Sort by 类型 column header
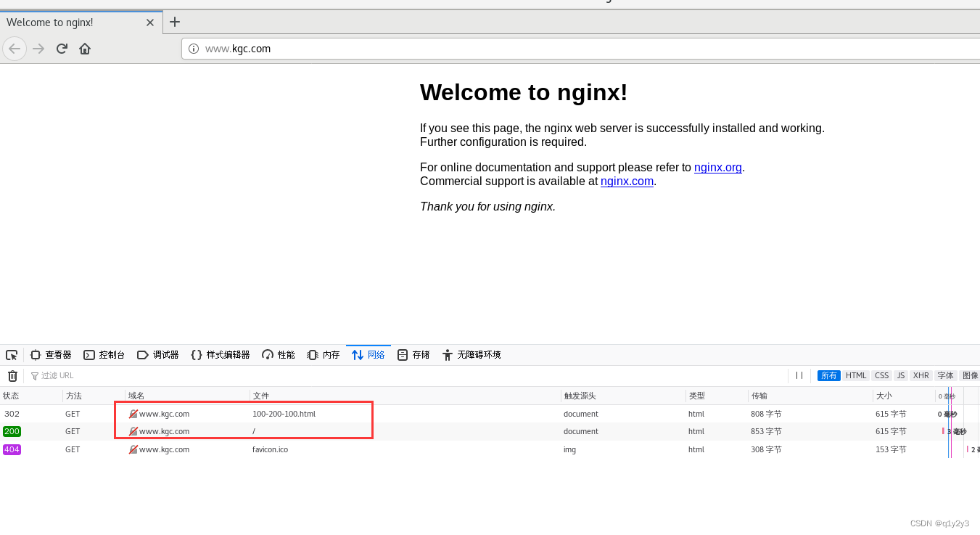 [x=717, y=396]
